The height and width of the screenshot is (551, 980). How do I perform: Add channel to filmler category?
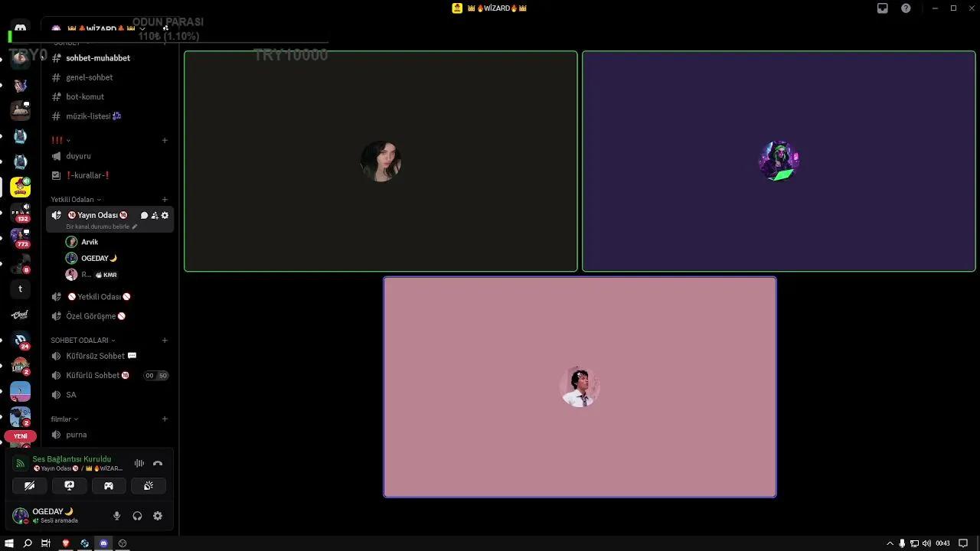(165, 419)
